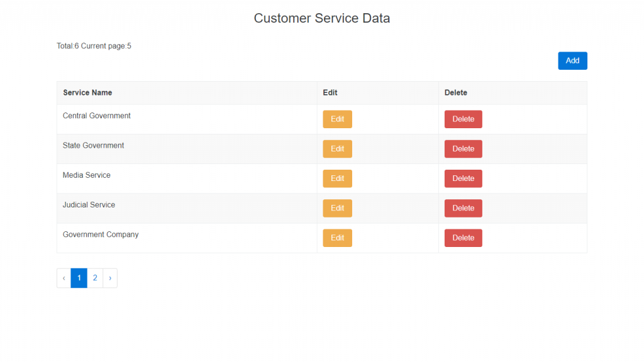The height and width of the screenshot is (362, 644).
Task: Edit the Judicial Service entry
Action: point(337,208)
